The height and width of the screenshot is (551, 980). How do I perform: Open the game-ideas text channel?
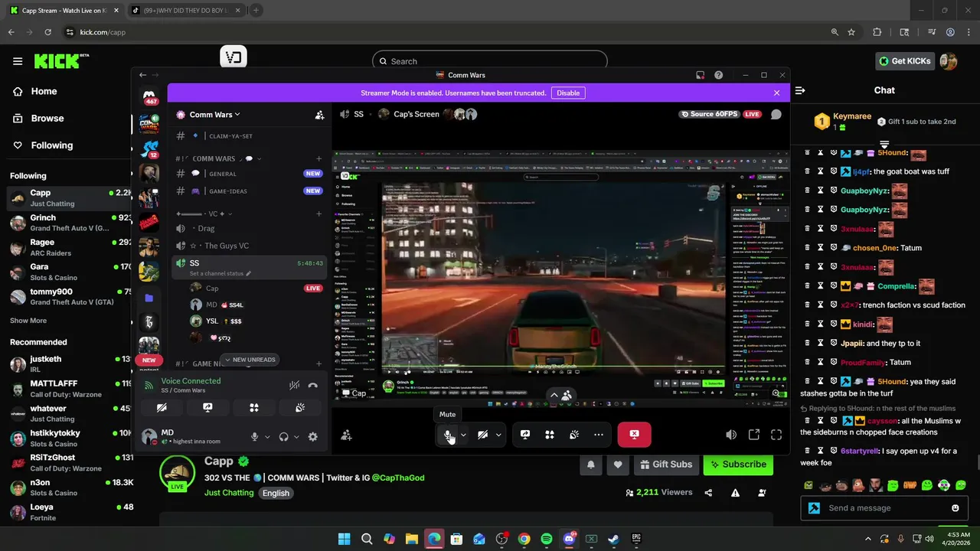tap(249, 191)
